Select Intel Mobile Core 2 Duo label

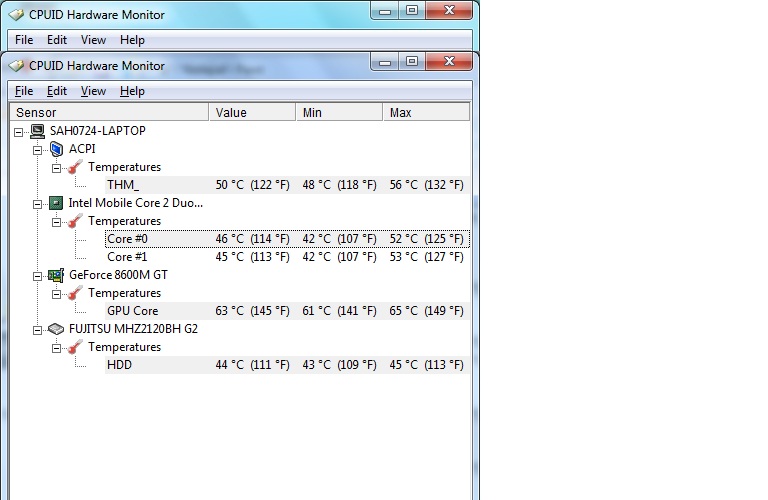136,203
